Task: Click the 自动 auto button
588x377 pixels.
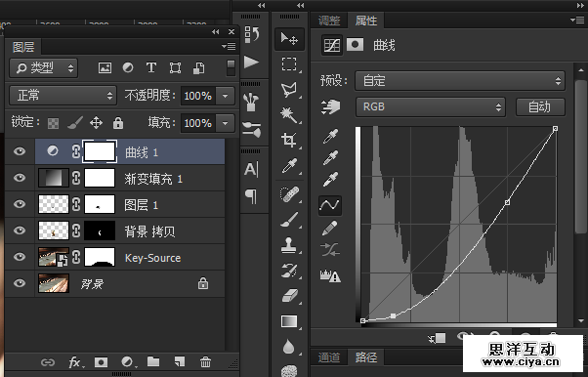Action: (x=540, y=107)
